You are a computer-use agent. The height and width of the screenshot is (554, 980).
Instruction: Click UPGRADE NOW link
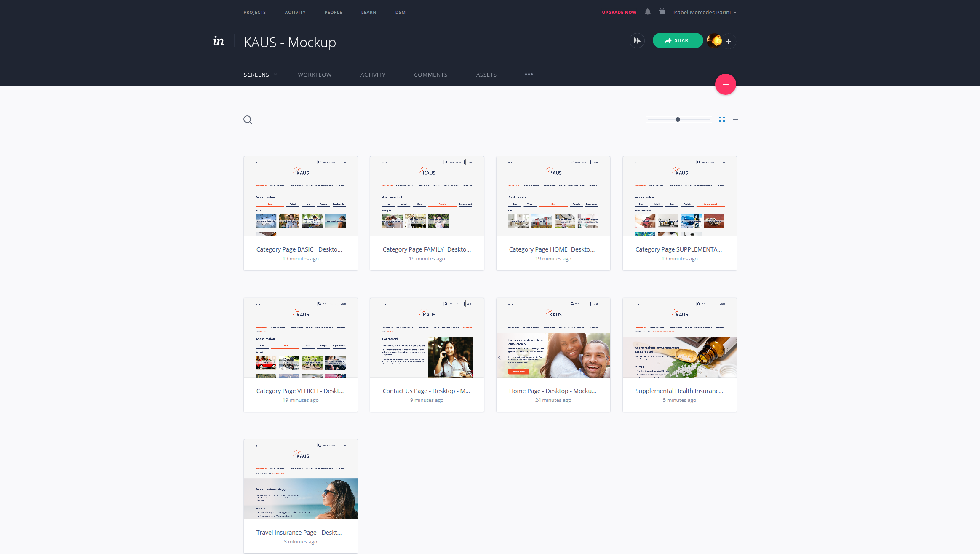619,12
